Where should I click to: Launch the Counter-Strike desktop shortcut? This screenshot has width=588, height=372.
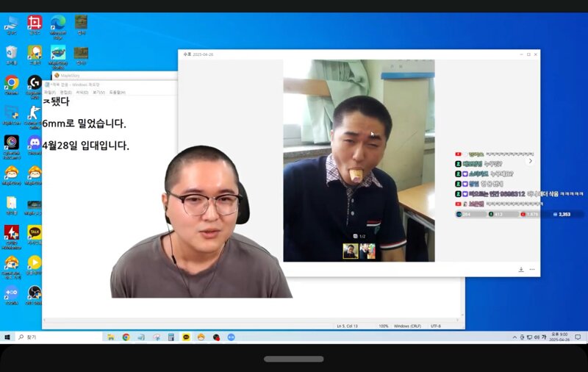(34, 117)
